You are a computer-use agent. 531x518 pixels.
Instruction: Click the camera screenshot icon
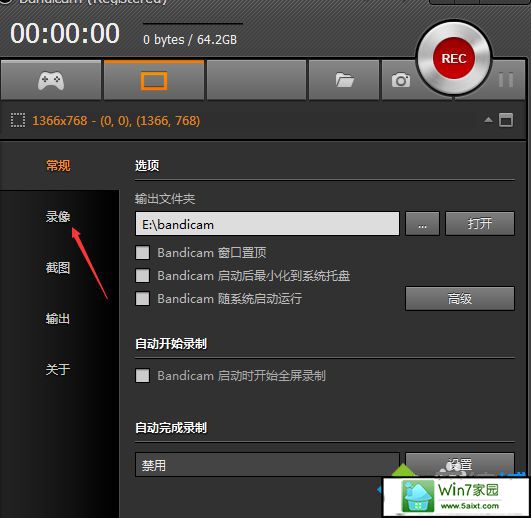pyautogui.click(x=401, y=81)
